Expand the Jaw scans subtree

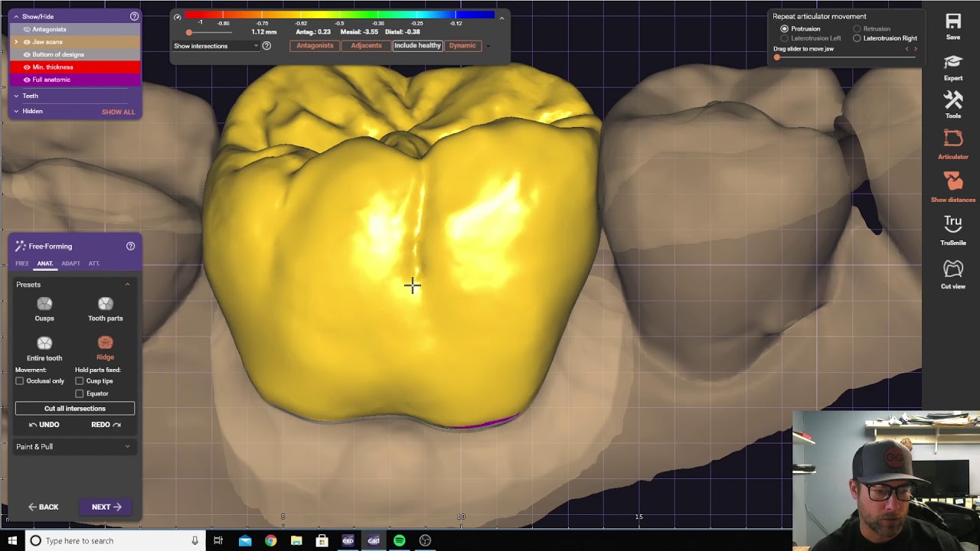pyautogui.click(x=16, y=42)
